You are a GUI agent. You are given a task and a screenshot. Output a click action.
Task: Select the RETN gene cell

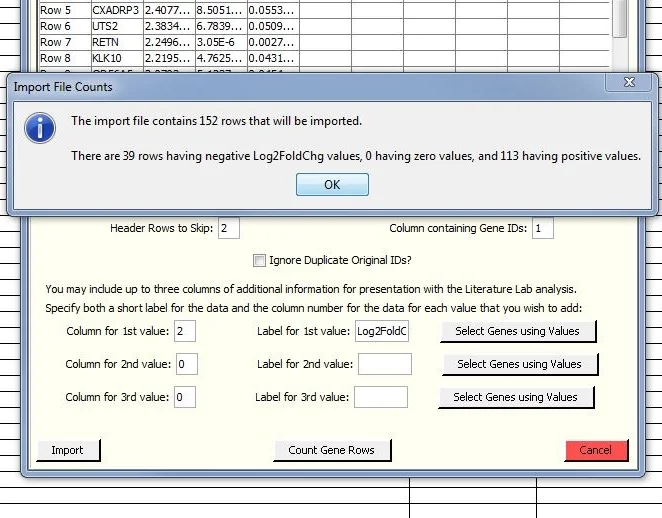pos(117,42)
